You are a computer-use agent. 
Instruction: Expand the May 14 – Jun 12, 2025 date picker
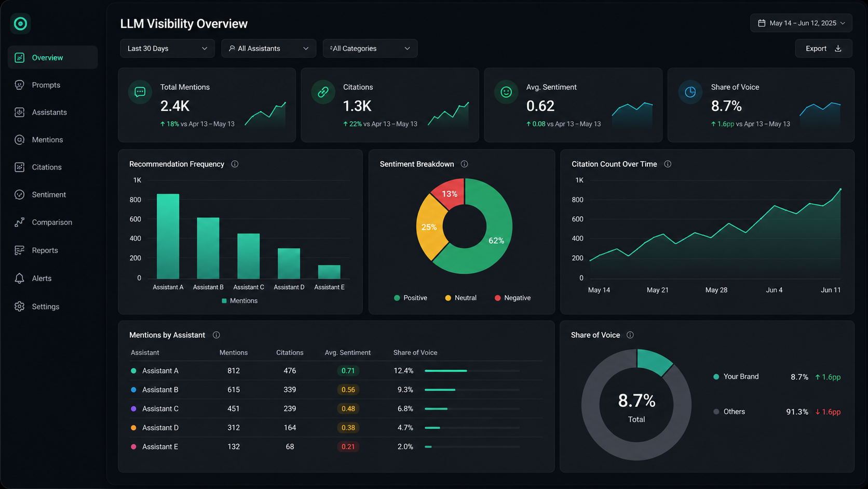tap(801, 23)
